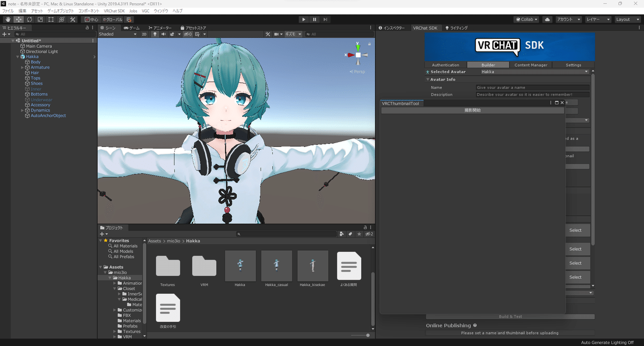Image resolution: width=644 pixels, height=346 pixels.
Task: Lock the Hierarchy panel
Action: [87, 27]
